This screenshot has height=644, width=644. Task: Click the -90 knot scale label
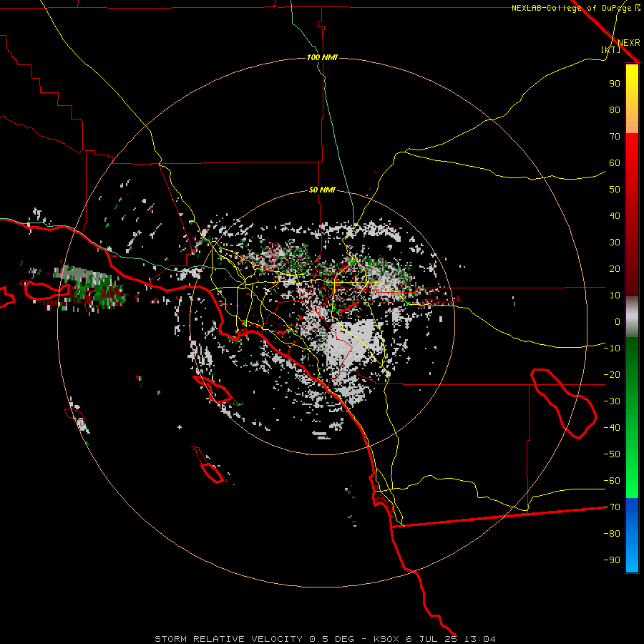(x=612, y=560)
